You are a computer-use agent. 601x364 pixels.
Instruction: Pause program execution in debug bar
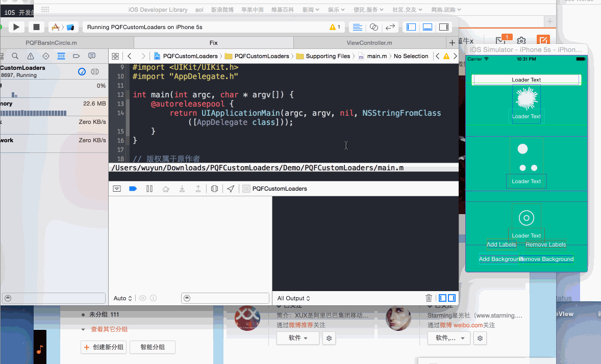coord(149,189)
